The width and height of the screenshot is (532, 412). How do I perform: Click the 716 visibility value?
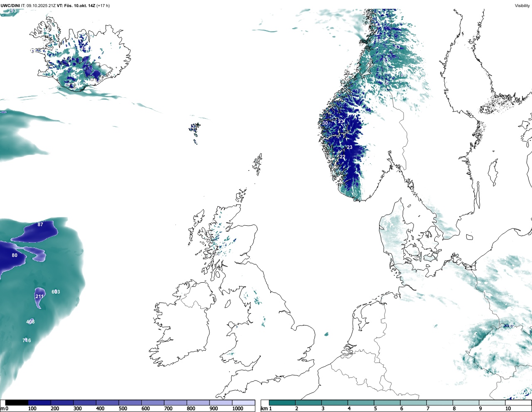coord(27,340)
